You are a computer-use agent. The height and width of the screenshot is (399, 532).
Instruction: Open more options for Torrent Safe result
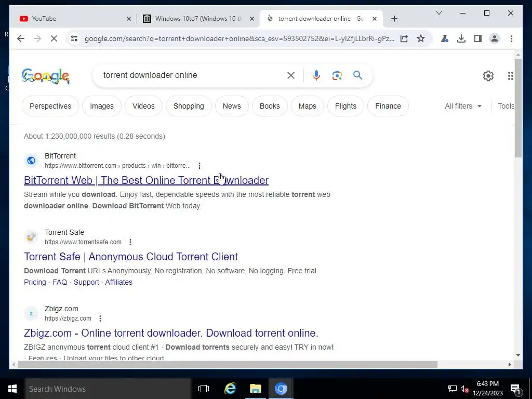point(130,242)
